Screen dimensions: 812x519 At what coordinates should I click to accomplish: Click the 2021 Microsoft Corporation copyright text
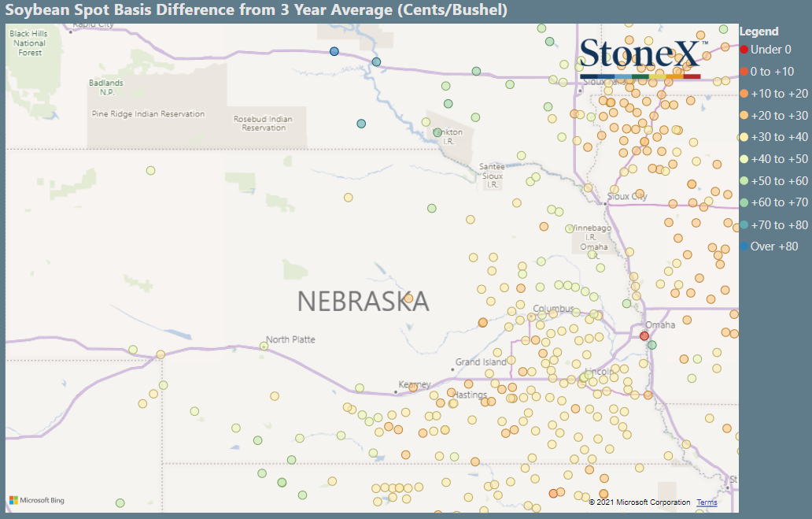(640, 502)
